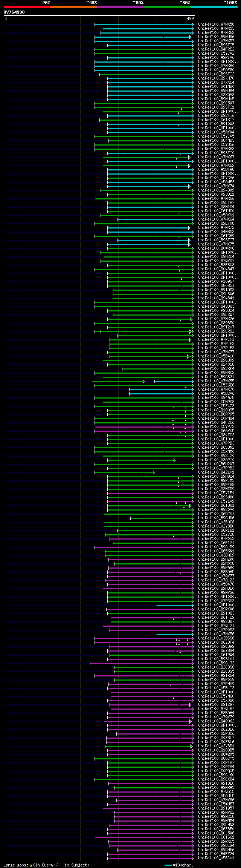Click the purple ~60% identity legend segment

[120, 7]
